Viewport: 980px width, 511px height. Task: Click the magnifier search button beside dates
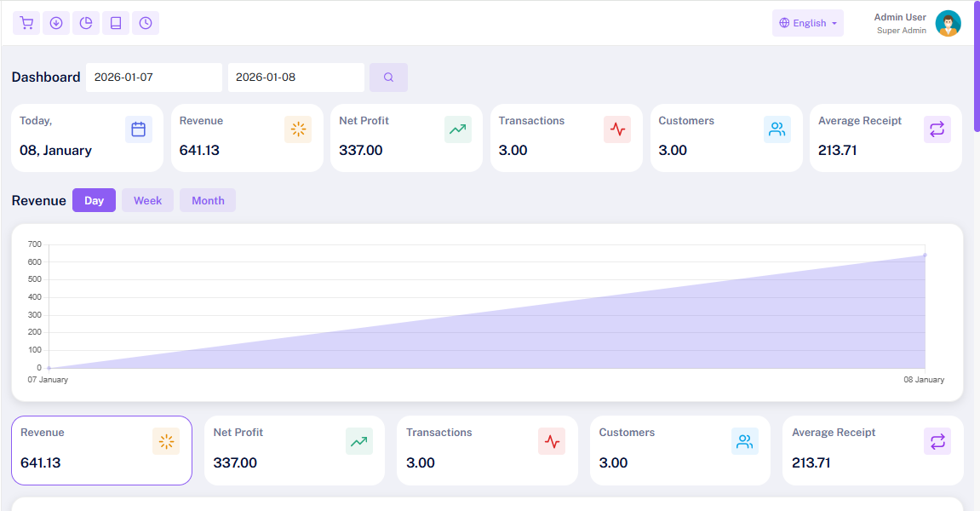388,78
